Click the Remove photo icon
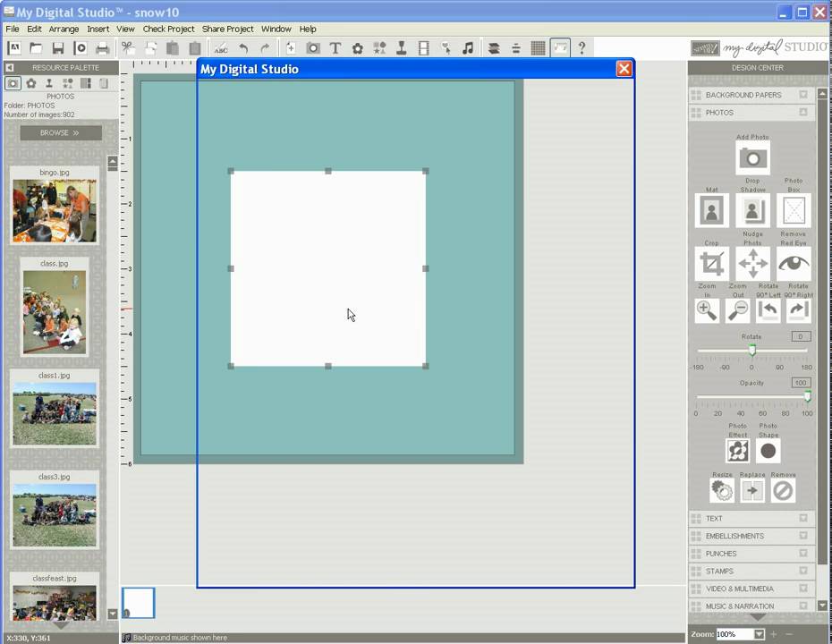 (783, 491)
